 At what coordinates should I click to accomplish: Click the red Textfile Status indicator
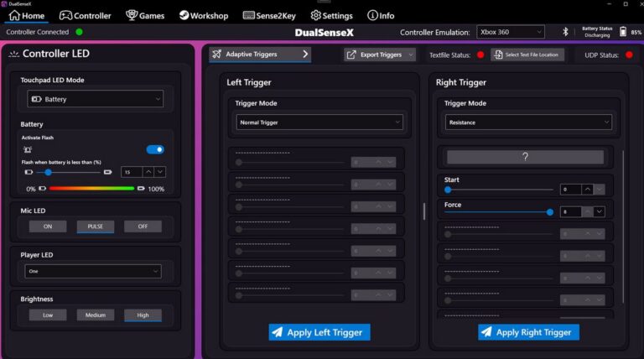[x=480, y=55]
